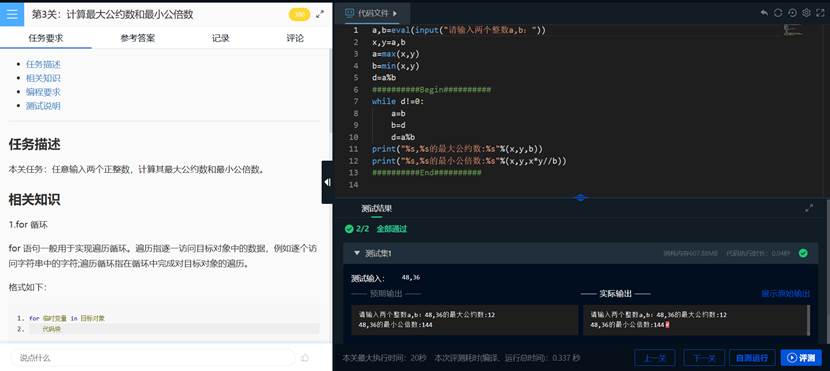Click the refresh code icon in editor toolbar
This screenshot has height=371, width=830.
778,13
